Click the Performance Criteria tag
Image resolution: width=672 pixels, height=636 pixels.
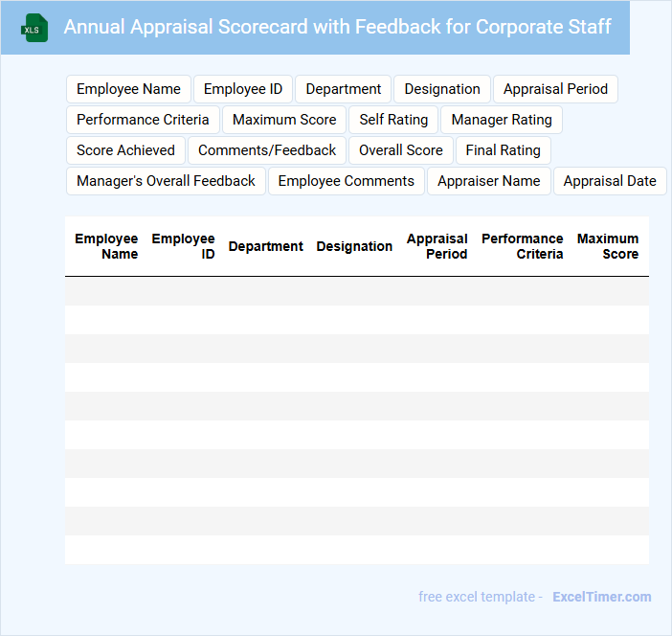point(143,120)
